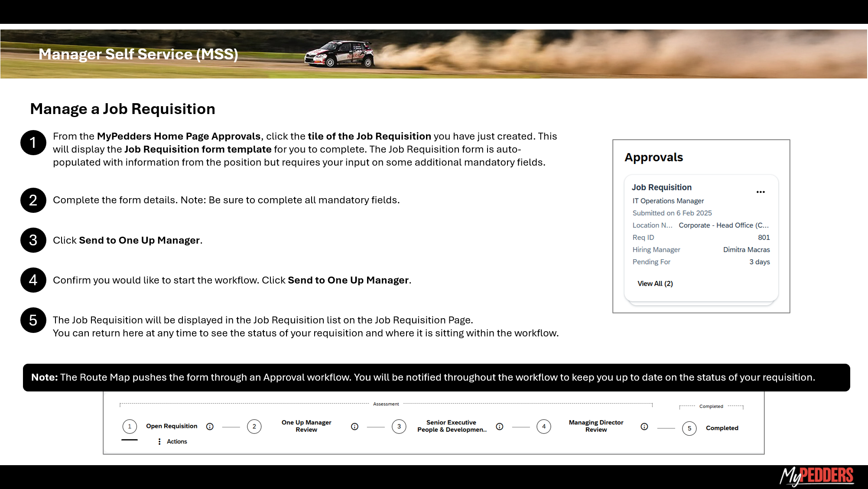
Task: Click the 'Location N...' field label
Action: tap(652, 225)
